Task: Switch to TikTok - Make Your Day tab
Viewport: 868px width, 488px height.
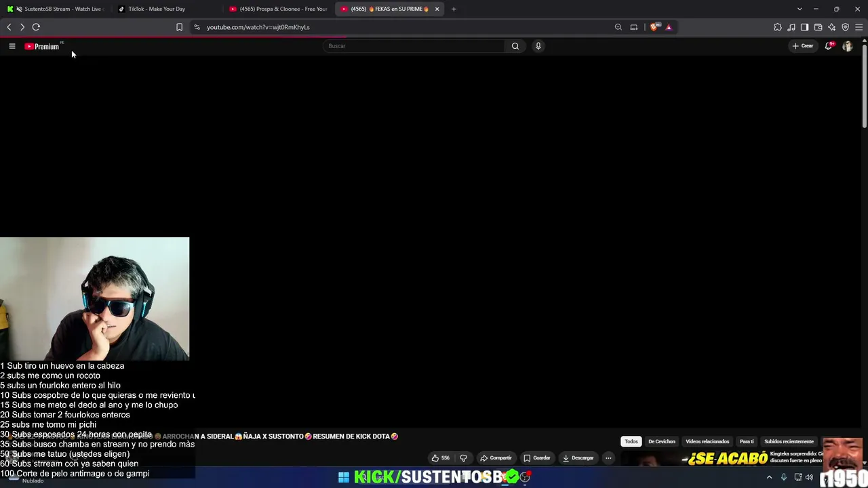Action: point(166,9)
